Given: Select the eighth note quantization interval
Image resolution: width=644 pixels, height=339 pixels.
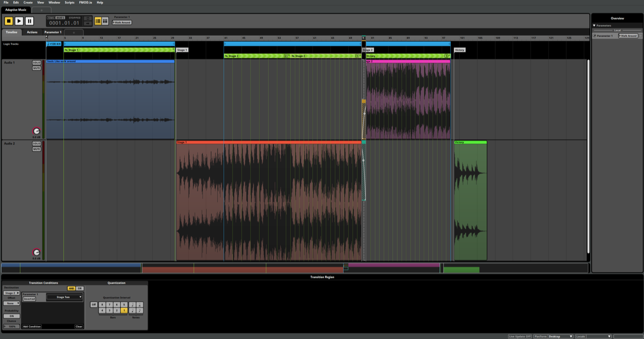Looking at the screenshot, I should click(x=139, y=310).
